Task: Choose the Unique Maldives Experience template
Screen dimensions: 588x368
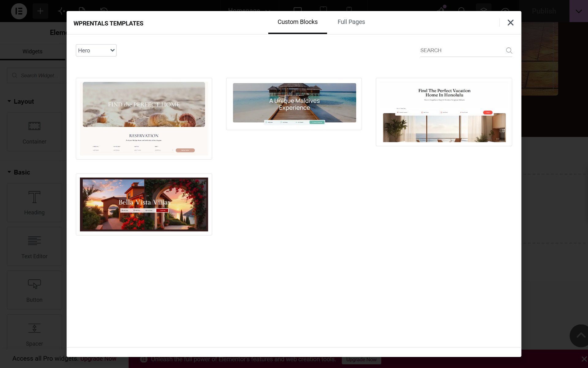Action: pos(294,104)
